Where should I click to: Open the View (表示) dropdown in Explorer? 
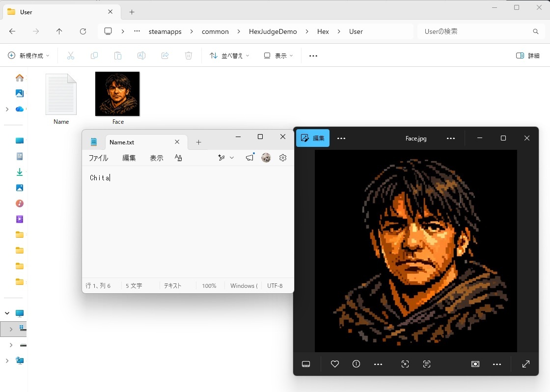(278, 56)
